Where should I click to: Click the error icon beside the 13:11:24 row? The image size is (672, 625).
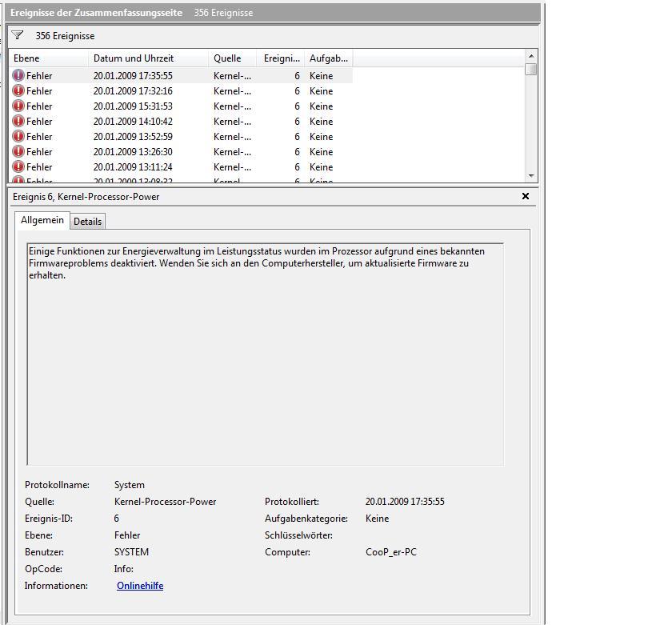click(x=18, y=166)
